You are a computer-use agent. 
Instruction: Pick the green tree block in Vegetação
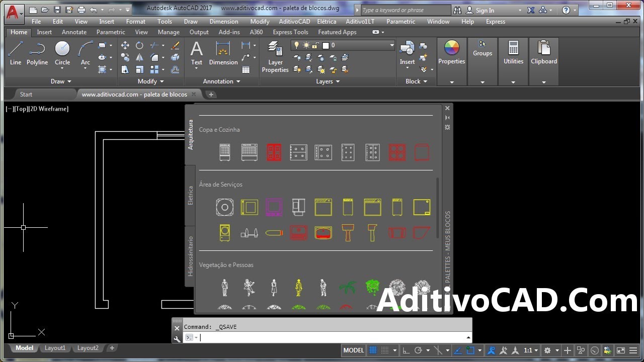373,289
